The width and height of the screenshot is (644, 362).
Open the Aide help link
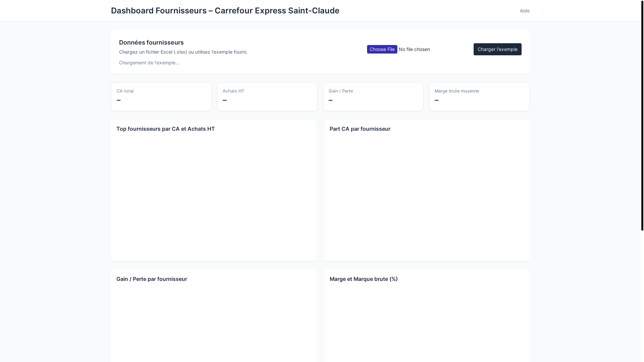pyautogui.click(x=525, y=11)
